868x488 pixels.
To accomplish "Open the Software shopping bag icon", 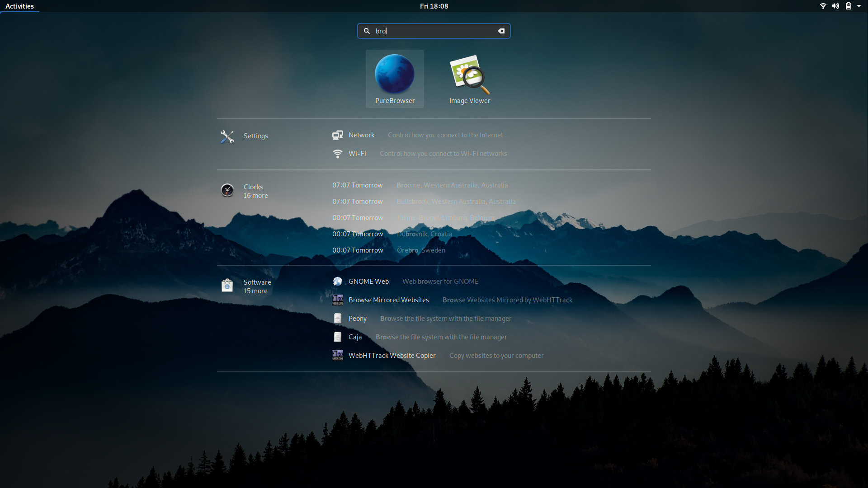I will coord(227,286).
